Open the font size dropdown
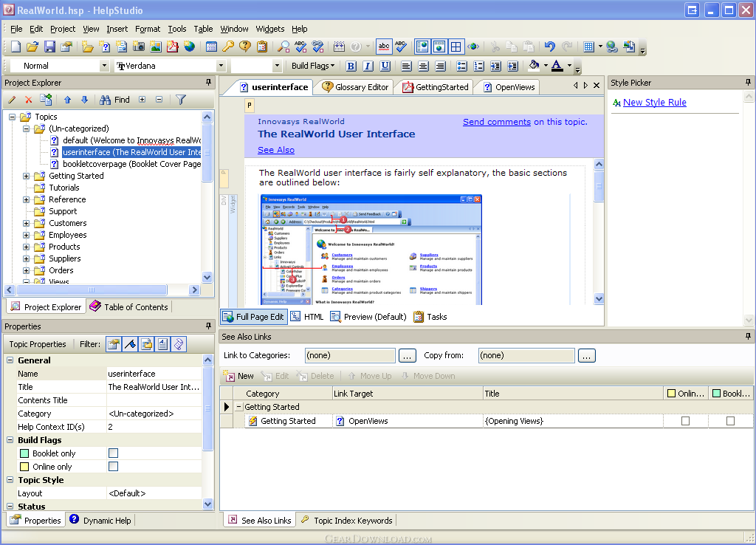Viewport: 756px width, 545px height. [276, 66]
